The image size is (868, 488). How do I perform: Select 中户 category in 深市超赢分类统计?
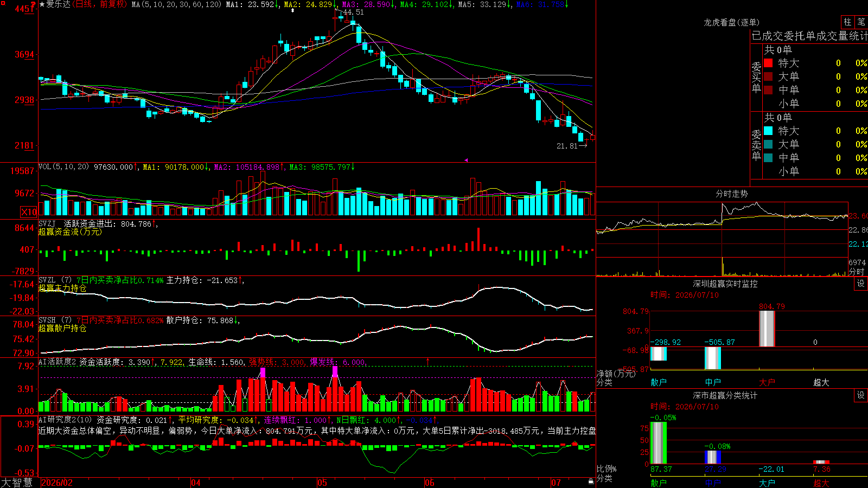[x=713, y=483]
